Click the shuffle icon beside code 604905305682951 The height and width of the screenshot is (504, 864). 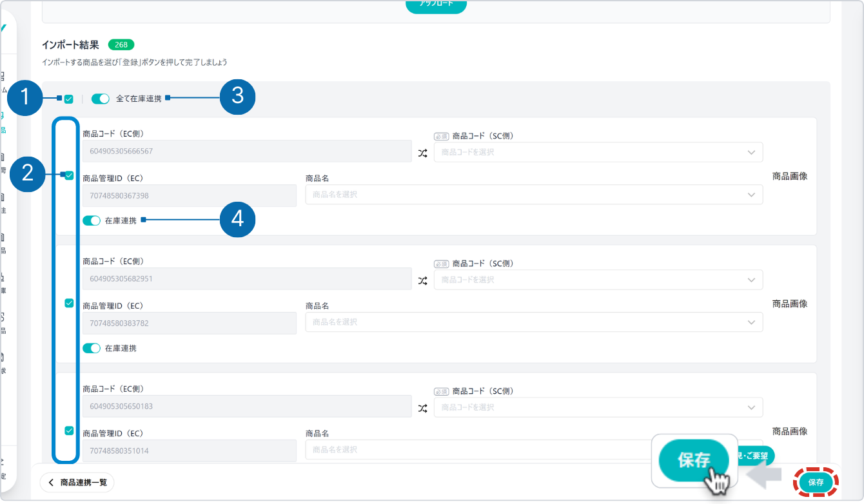(x=422, y=280)
